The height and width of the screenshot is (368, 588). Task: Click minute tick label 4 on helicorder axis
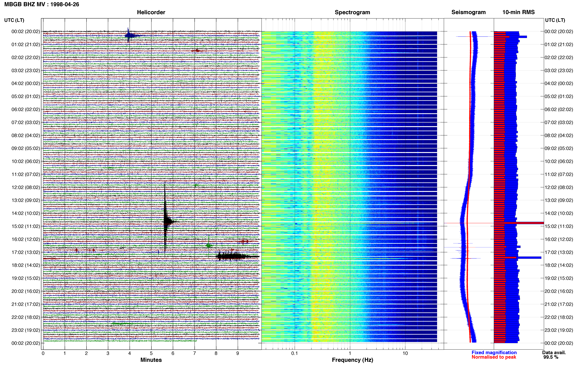click(130, 353)
